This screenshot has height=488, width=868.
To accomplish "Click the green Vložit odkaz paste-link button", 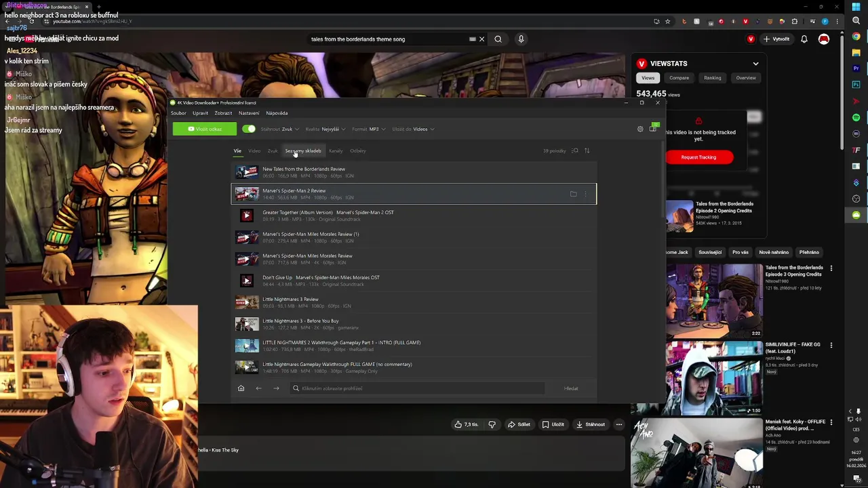I will [x=205, y=129].
